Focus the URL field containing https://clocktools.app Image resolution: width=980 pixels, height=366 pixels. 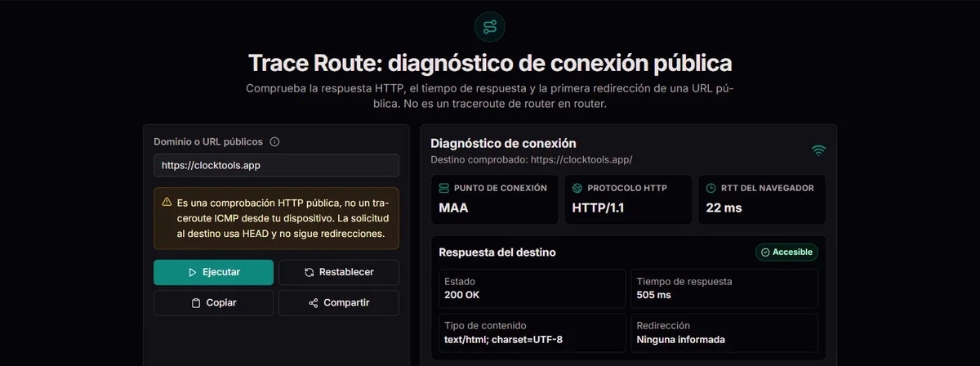(x=276, y=165)
